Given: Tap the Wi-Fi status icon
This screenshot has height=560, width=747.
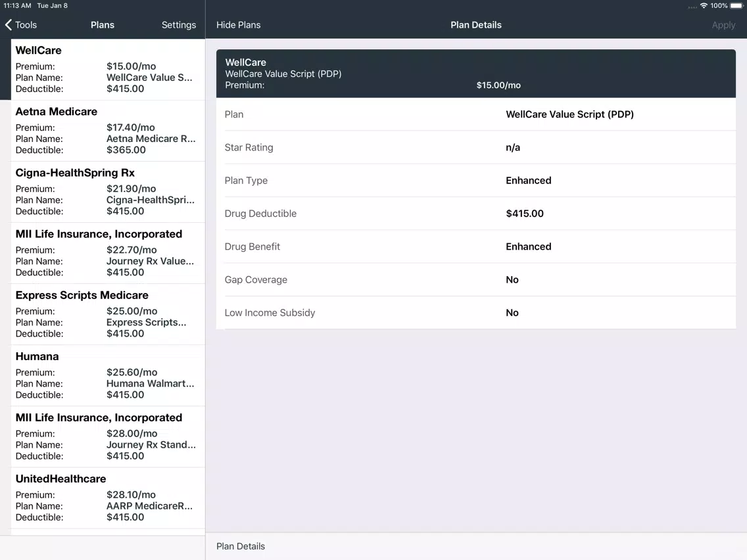Looking at the screenshot, I should coord(704,6).
